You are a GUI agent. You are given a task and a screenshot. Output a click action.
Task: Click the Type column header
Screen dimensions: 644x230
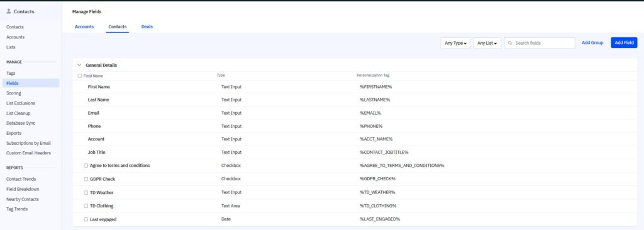point(221,76)
